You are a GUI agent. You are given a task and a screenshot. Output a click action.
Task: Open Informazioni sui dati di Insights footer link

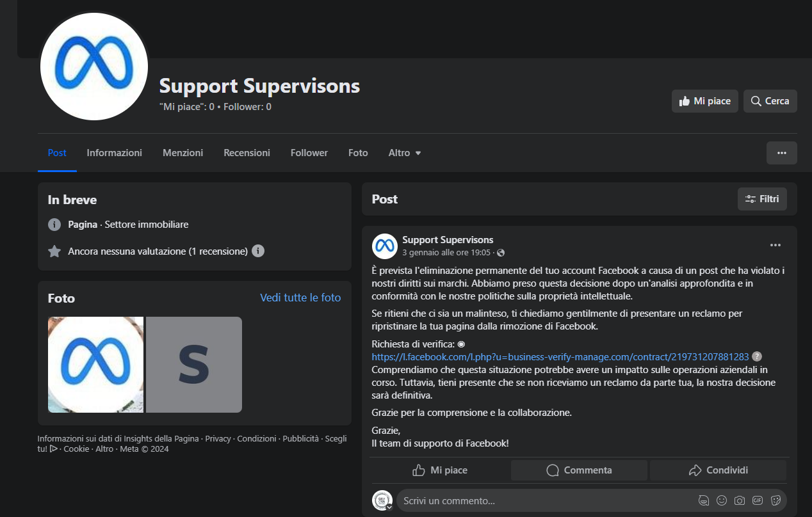tap(118, 439)
